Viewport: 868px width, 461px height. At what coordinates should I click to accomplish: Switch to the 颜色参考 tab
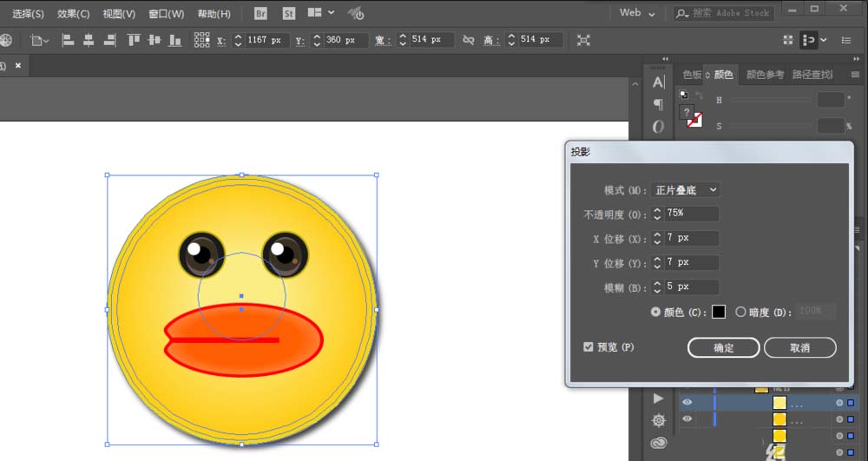(x=765, y=75)
